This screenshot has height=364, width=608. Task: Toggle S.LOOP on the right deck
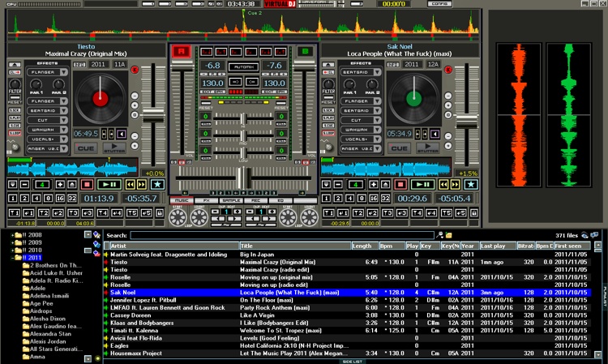pyautogui.click(x=328, y=133)
